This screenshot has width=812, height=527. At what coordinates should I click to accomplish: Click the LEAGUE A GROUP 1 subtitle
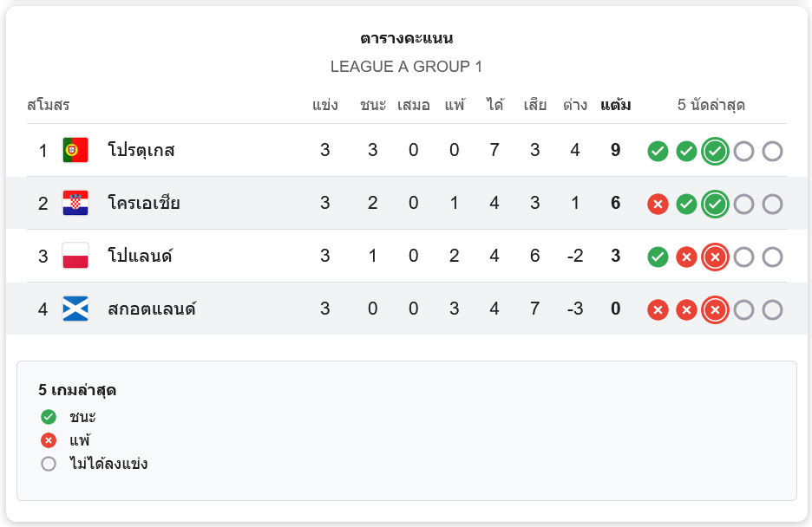pos(406,67)
